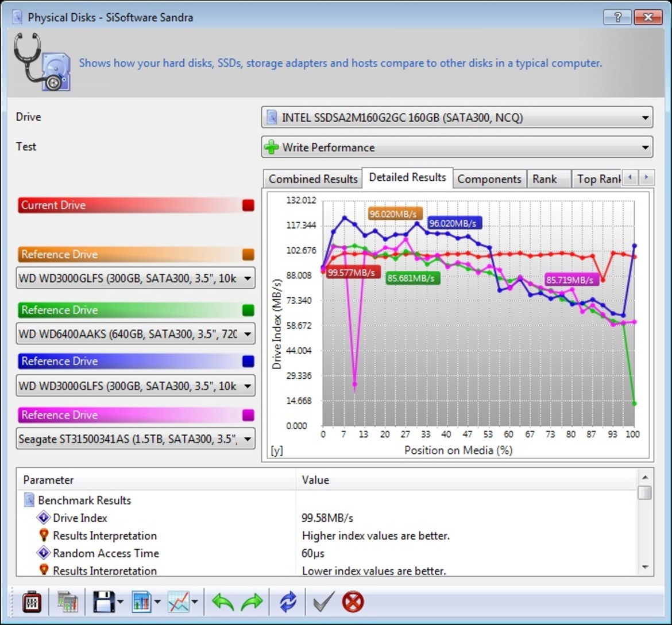The width and height of the screenshot is (672, 625).
Task: Expand the save icon dropdown arrow
Action: pos(121,602)
